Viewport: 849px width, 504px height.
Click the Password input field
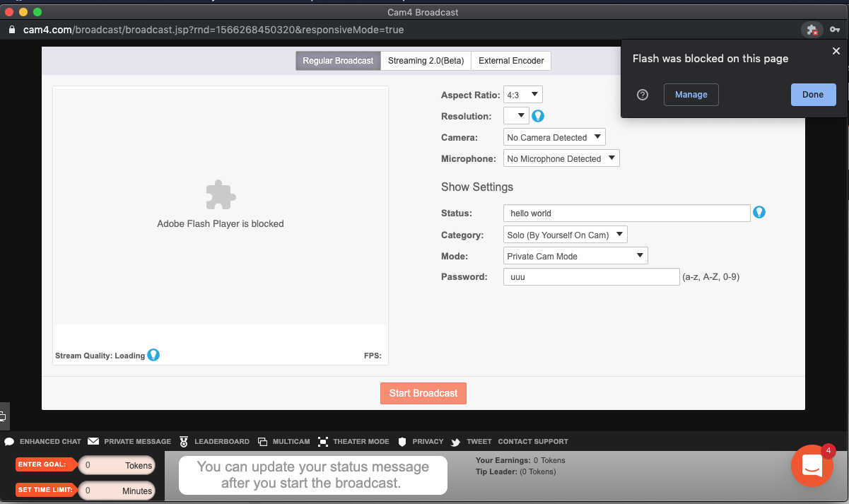point(591,277)
